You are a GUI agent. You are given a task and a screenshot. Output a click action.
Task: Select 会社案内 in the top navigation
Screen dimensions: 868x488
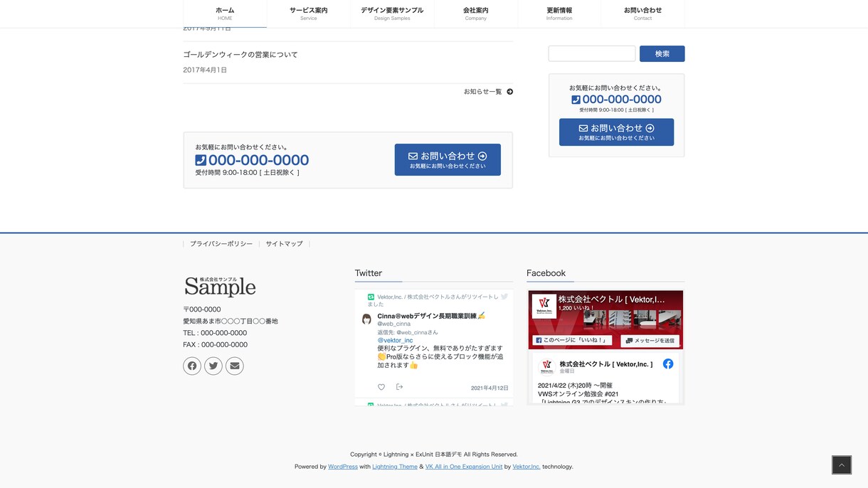click(476, 14)
